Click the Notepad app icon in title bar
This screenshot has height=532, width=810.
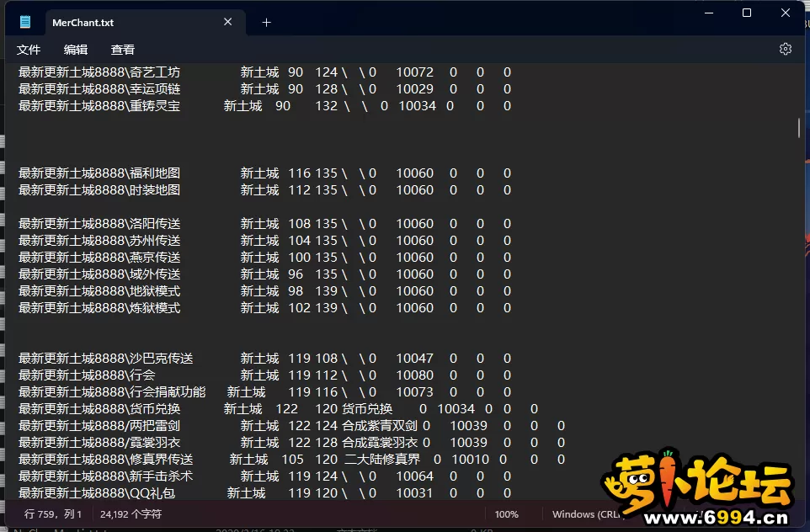(x=25, y=22)
